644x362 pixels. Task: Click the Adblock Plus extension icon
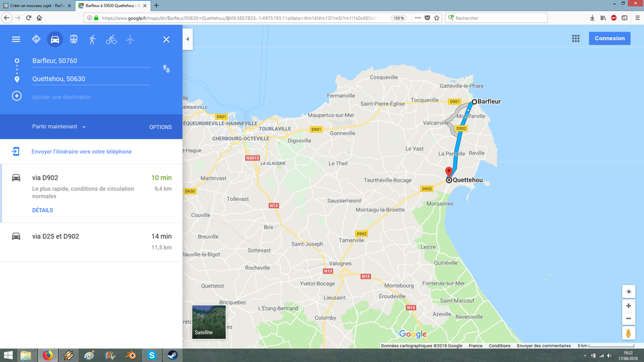[614, 18]
